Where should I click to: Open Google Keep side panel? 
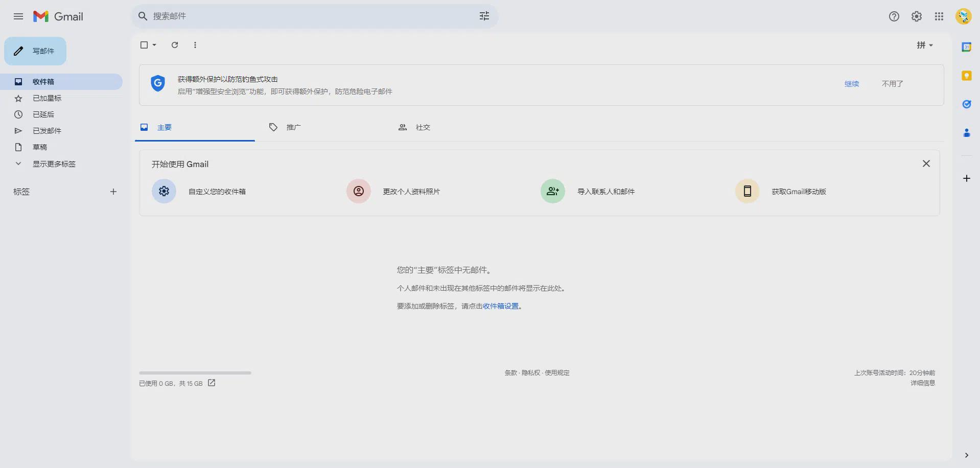[x=966, y=76]
